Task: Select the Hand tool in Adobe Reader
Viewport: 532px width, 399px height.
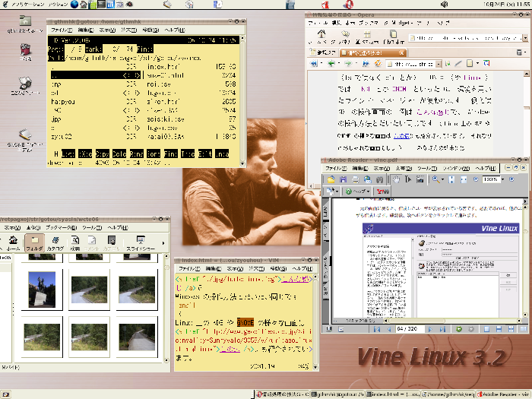Action: (x=396, y=179)
